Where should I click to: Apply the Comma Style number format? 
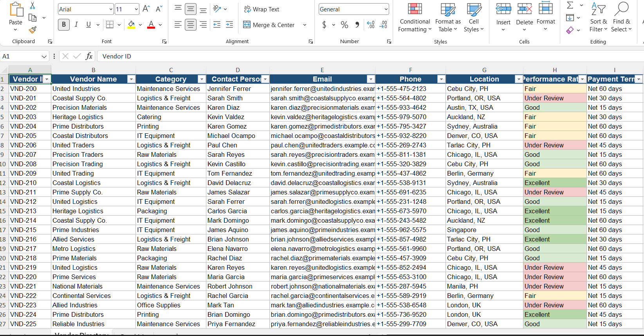coord(357,25)
